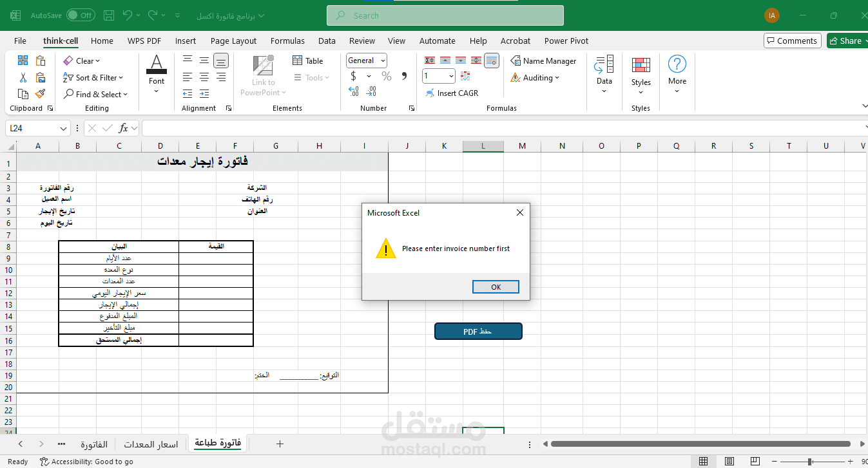Click the Share button
Image resolution: width=868 pixels, height=468 pixels.
(847, 41)
